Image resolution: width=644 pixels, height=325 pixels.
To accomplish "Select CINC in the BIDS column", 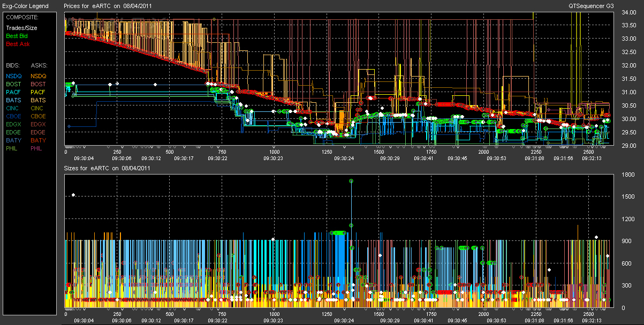I will click(13, 108).
